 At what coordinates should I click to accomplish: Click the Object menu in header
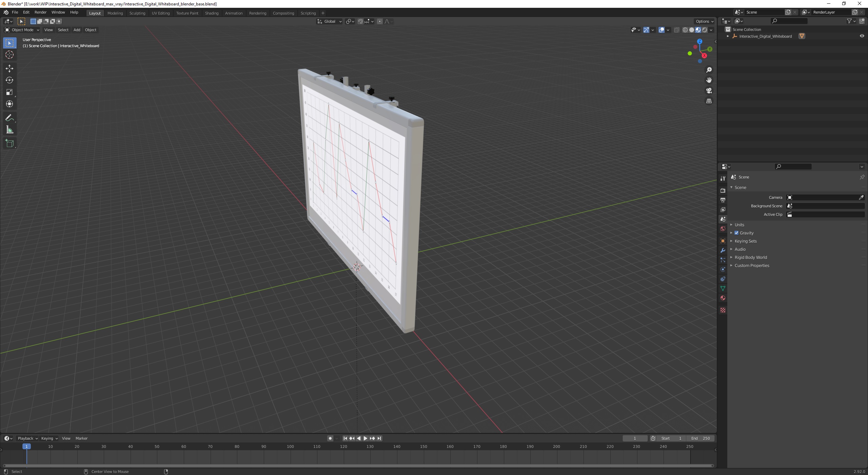90,29
